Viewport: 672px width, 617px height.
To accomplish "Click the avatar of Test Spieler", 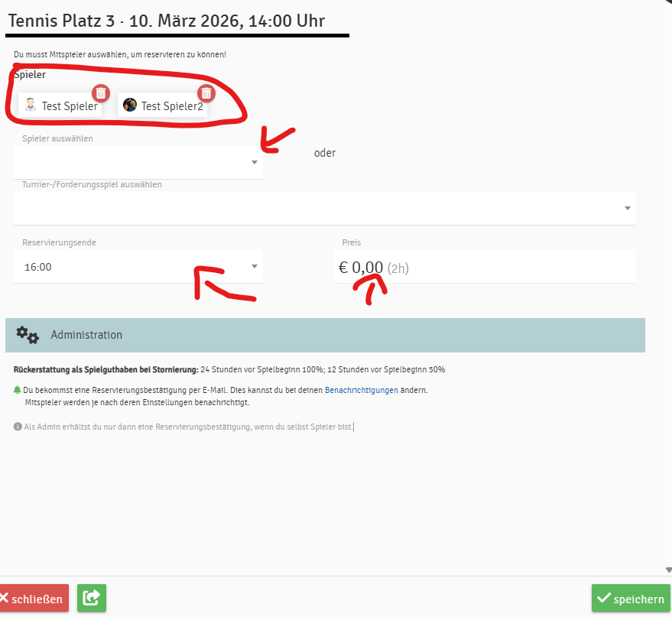I will coord(31,106).
